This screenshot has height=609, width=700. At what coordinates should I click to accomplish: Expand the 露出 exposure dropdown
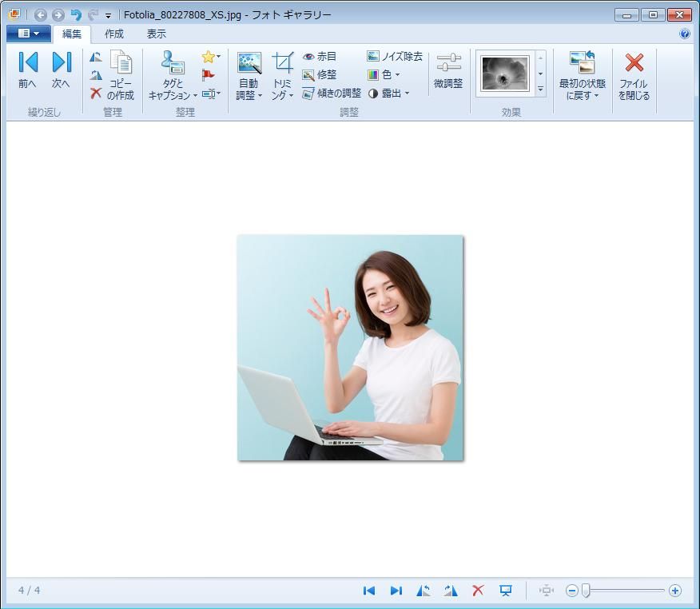(x=388, y=94)
